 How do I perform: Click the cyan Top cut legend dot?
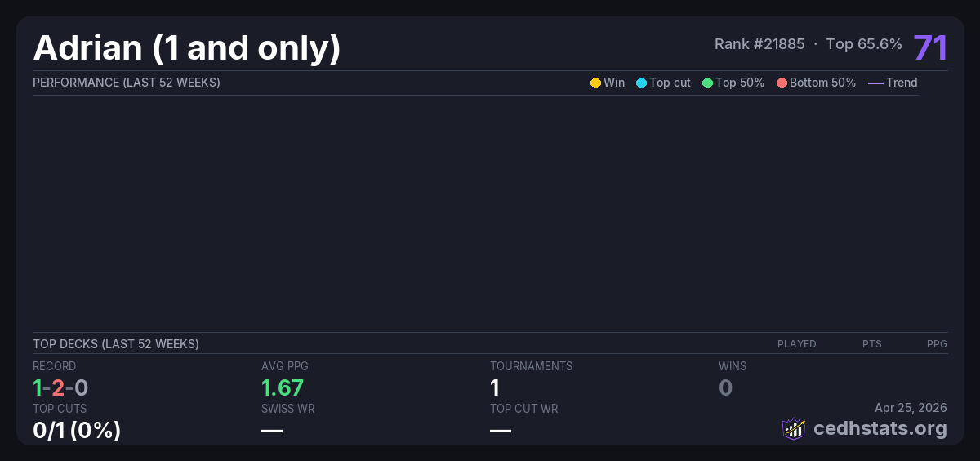tap(641, 83)
